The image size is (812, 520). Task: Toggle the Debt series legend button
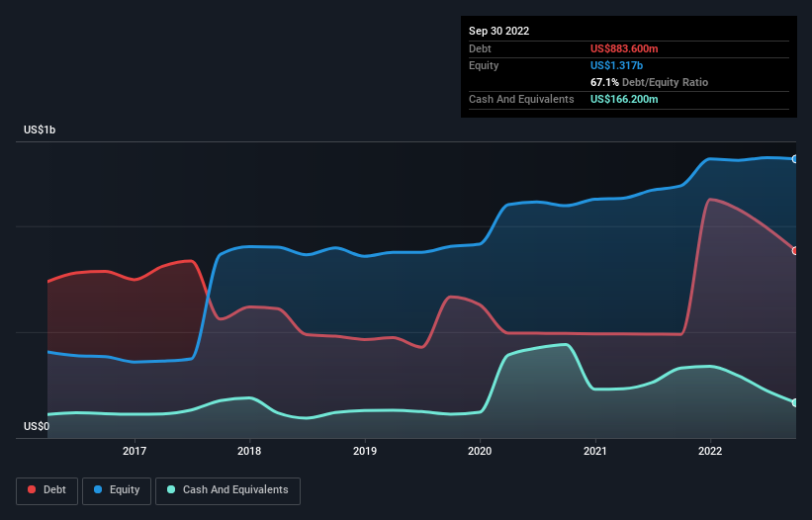pos(47,490)
